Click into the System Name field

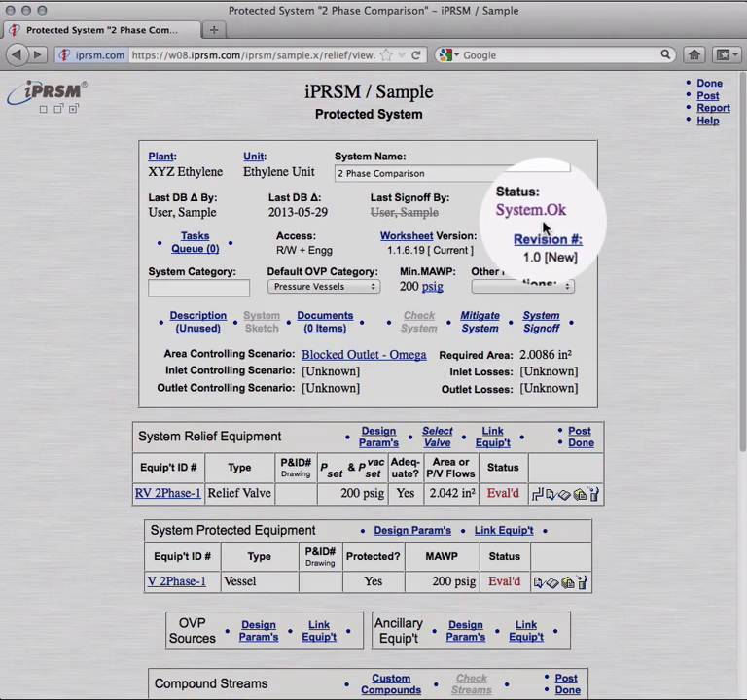point(452,173)
